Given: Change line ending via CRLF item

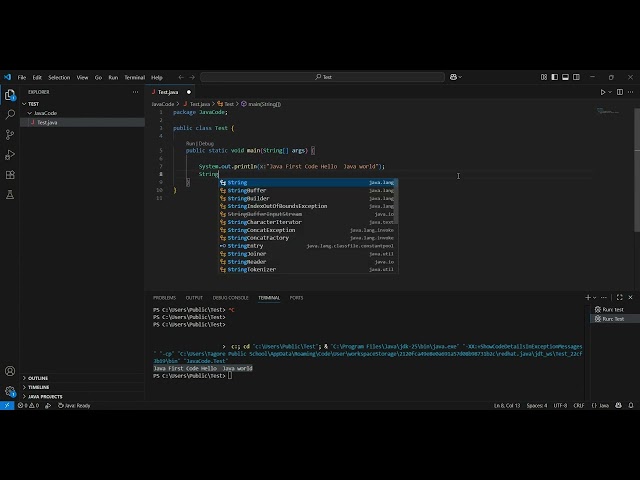Looking at the screenshot, I should (579, 405).
